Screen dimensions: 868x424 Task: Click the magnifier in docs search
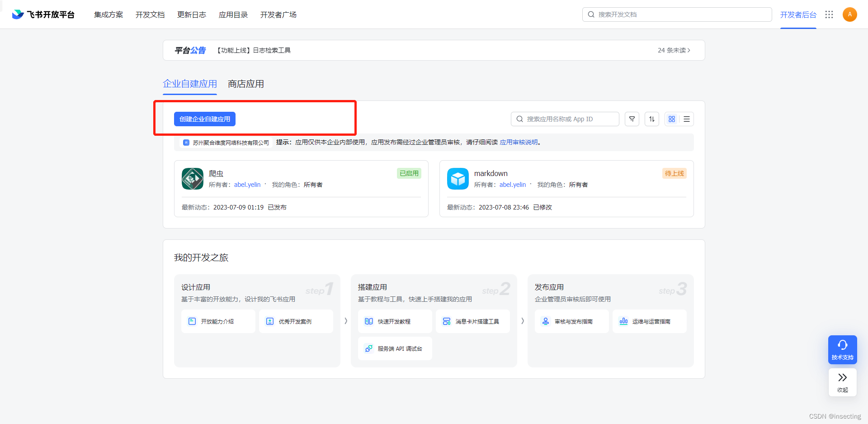(591, 14)
